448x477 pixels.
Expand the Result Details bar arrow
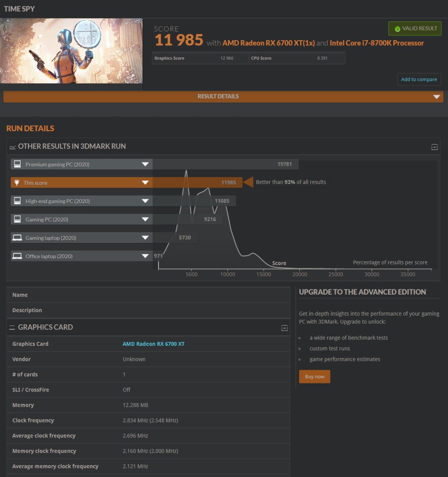click(436, 97)
